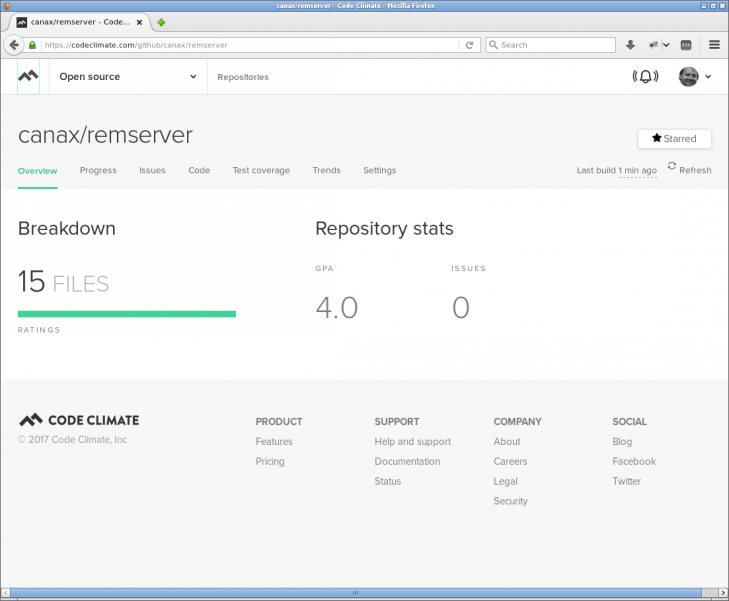Close the canax/remserver browser tab
The height and width of the screenshot is (601, 729).
point(139,22)
